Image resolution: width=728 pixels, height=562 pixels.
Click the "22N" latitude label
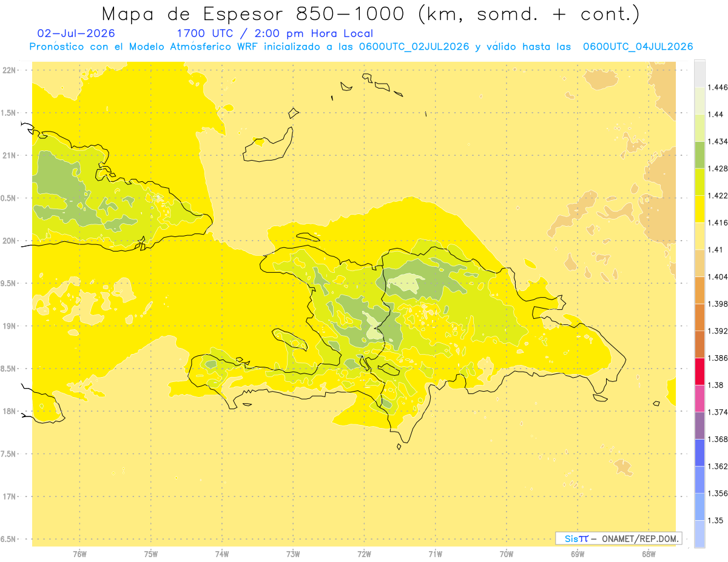click(x=9, y=70)
